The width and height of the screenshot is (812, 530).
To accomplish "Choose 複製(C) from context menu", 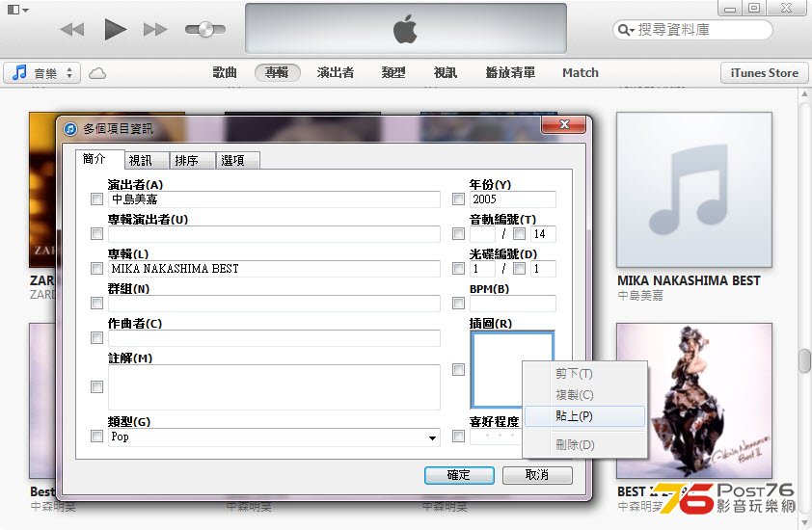I will tap(584, 395).
